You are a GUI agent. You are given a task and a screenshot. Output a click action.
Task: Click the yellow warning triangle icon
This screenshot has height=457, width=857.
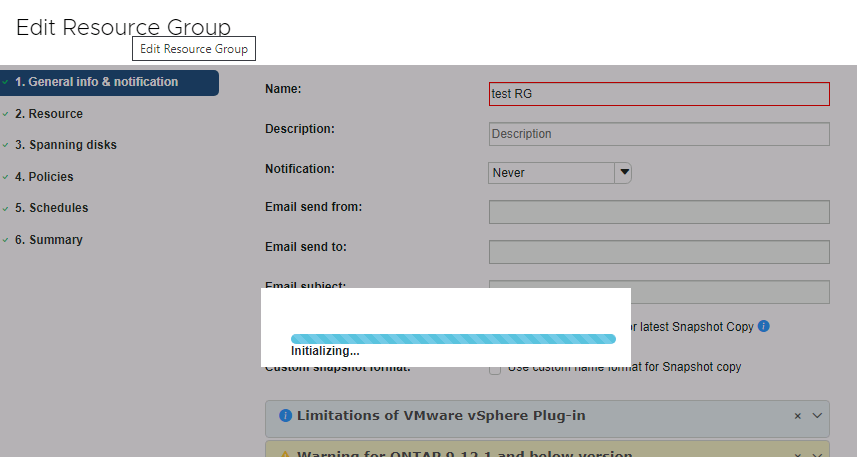285,454
